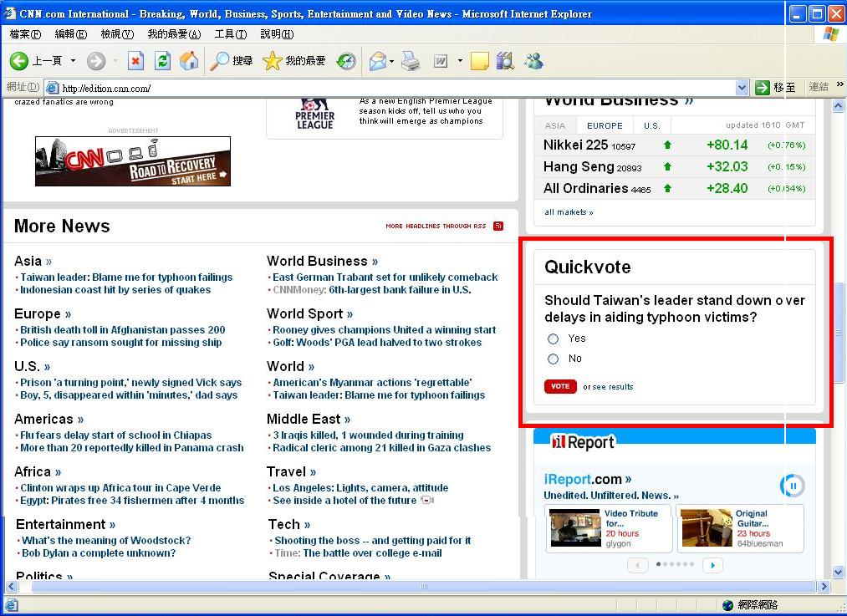Viewport: 847px width, 616px height.
Task: Click the iReport.com » heading link
Action: [588, 480]
